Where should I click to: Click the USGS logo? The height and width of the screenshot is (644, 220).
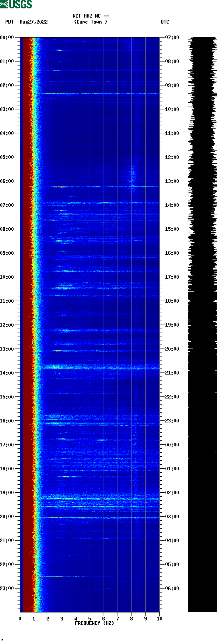[x=16, y=4]
